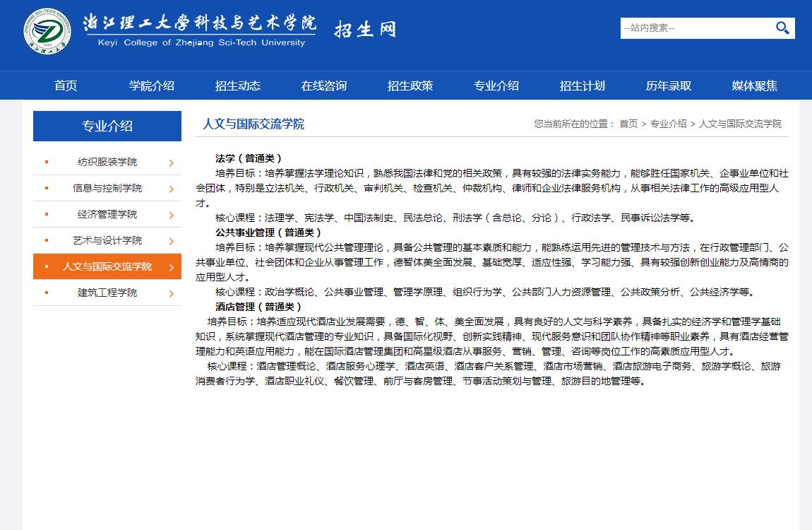Click the 专业介绍 sidebar header
Viewport: 812px width, 530px height.
107,126
